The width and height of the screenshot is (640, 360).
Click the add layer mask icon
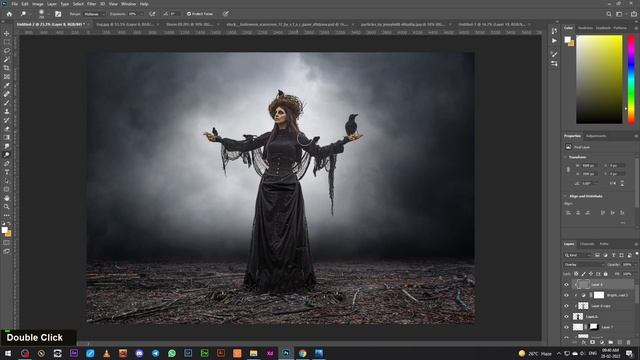pos(592,342)
